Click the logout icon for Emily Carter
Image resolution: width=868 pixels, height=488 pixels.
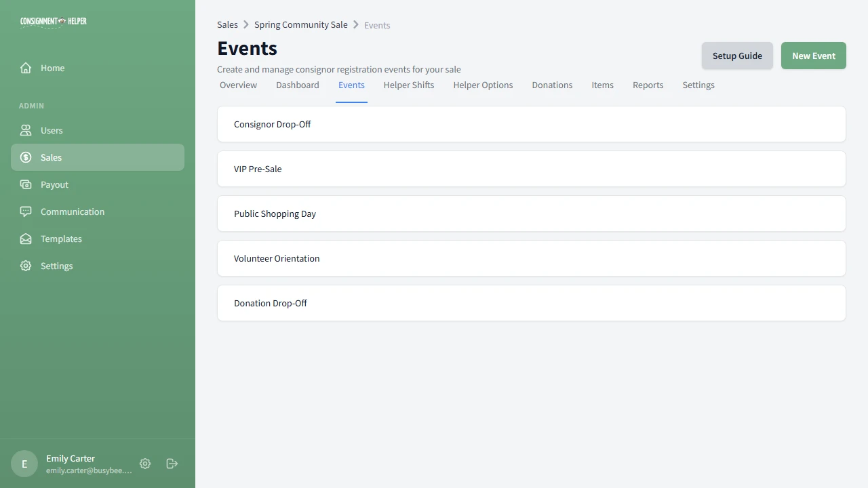pyautogui.click(x=172, y=464)
